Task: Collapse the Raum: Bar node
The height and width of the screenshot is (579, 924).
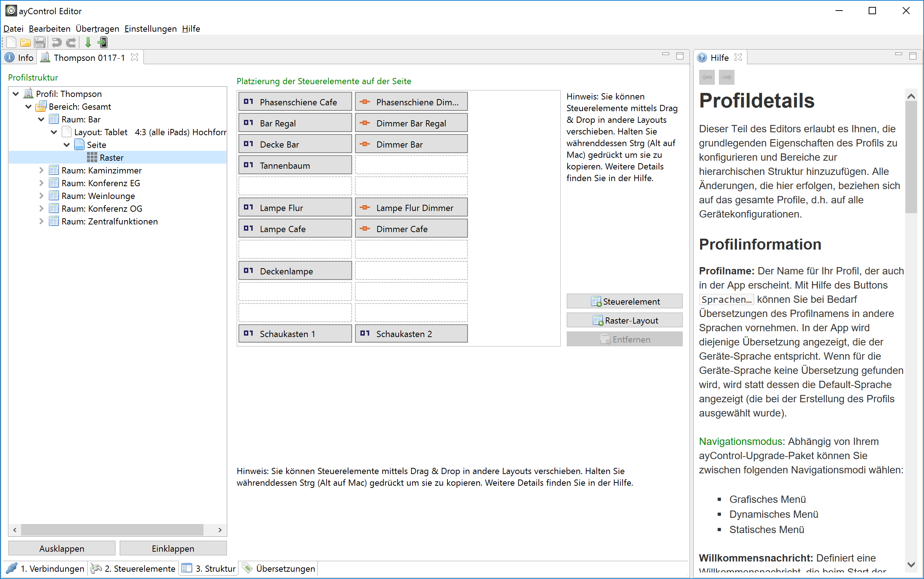Action: point(42,119)
